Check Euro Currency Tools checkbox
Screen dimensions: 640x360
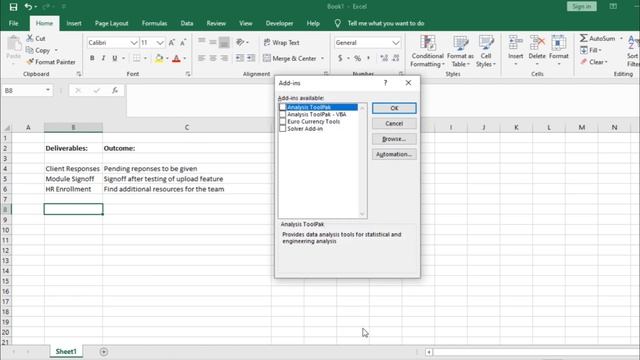coord(282,121)
